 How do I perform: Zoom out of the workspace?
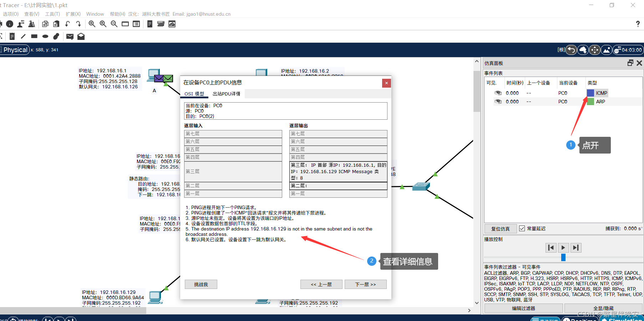click(x=114, y=24)
